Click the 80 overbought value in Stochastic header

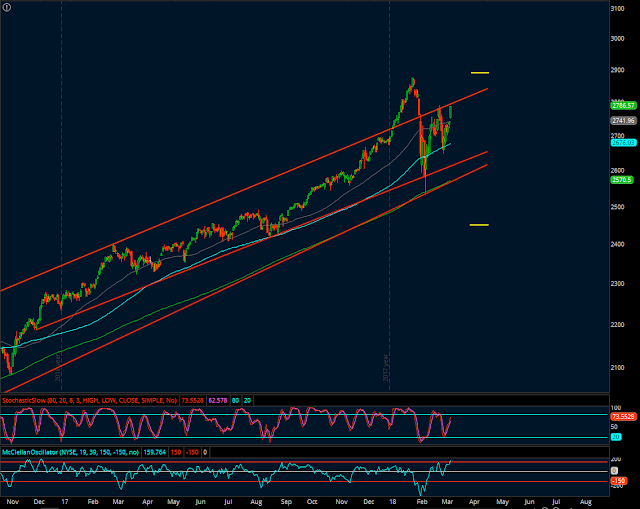236,400
